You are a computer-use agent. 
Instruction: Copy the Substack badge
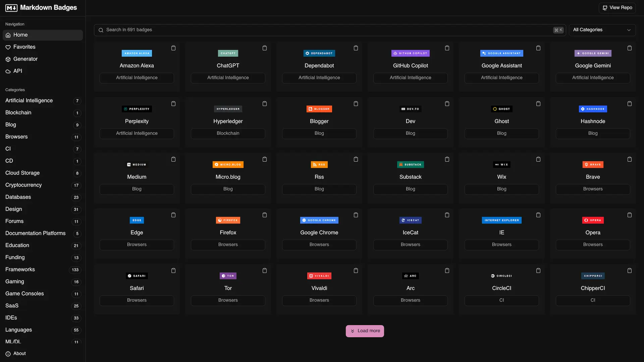point(447,159)
